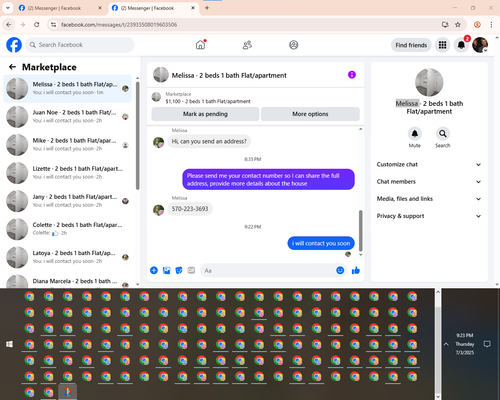Viewport: 500px width, 400px height.
Task: Go back with Marketplace back arrow
Action: (12, 67)
